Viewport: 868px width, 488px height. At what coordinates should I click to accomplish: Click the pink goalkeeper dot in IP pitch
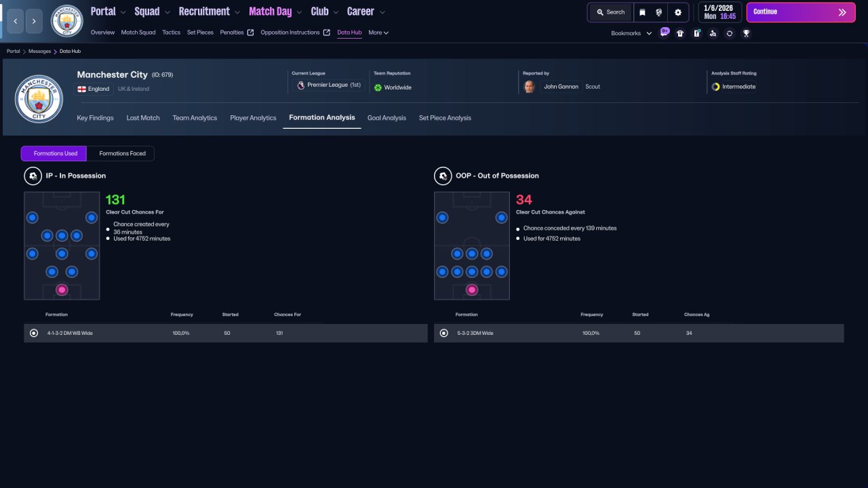tap(62, 290)
